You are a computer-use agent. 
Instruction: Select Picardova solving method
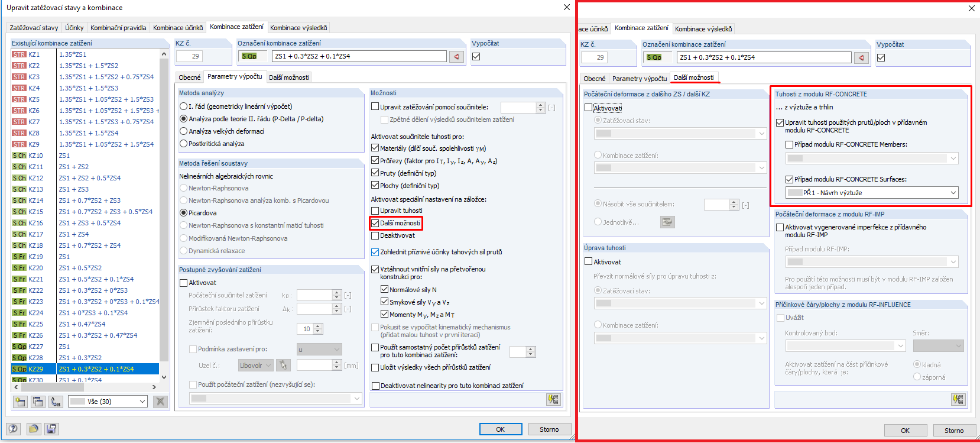point(183,213)
